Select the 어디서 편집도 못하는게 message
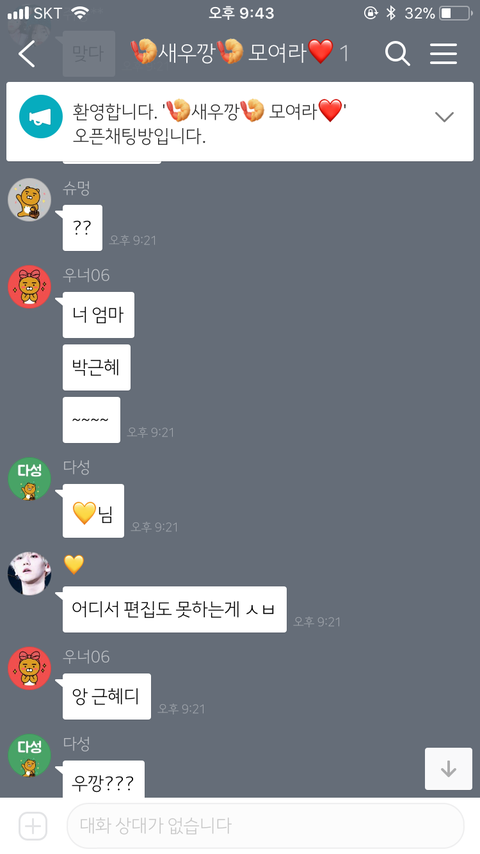The height and width of the screenshot is (854, 480). (174, 609)
